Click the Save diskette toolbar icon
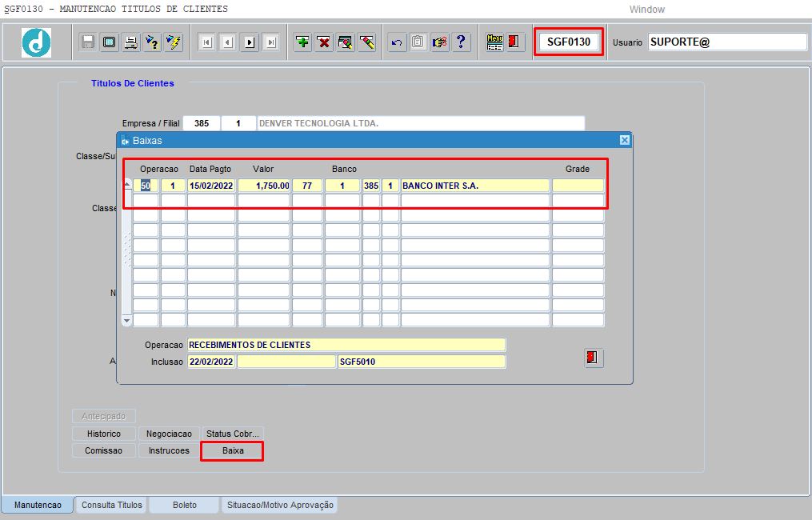Image resolution: width=812 pixels, height=520 pixels. (88, 42)
